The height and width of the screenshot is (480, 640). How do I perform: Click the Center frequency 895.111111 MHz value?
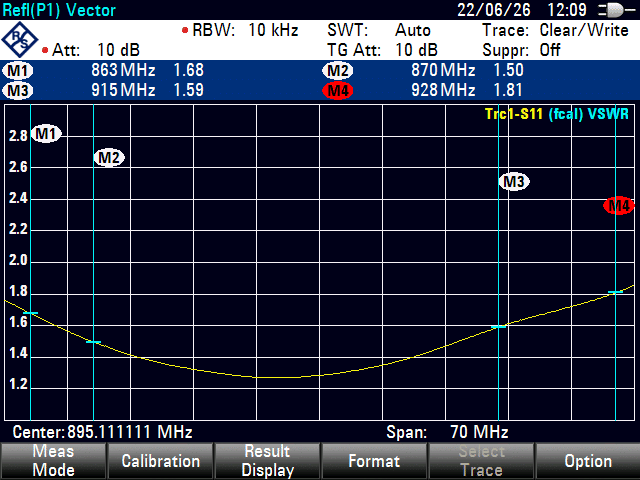point(130,431)
